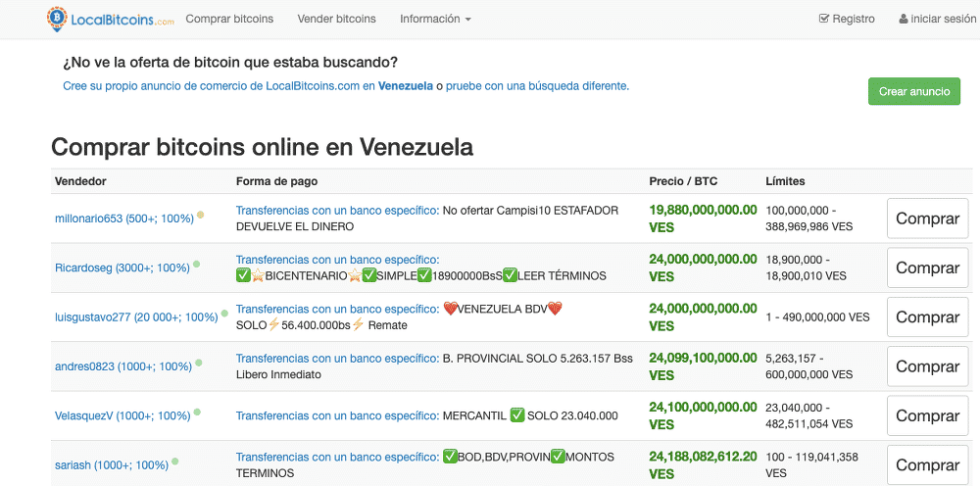980x486 pixels.
Task: View seller andres0823 profile
Action: (x=123, y=366)
